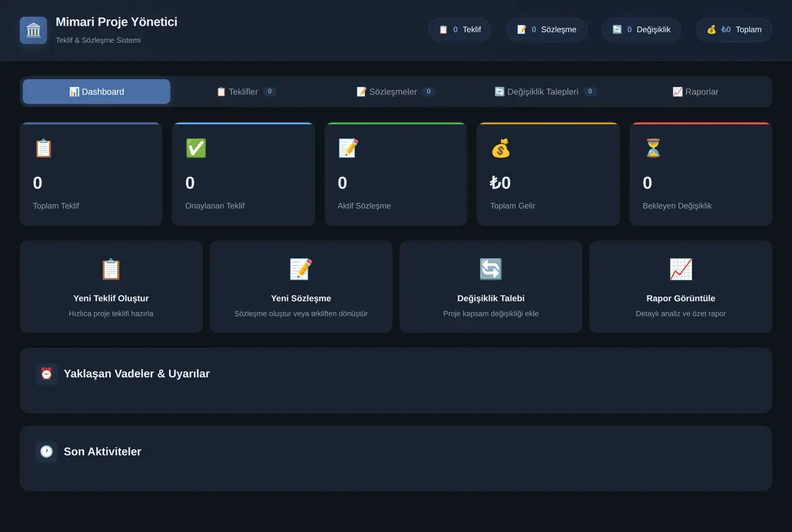Click the Değişiklik counter pill in header

point(642,30)
